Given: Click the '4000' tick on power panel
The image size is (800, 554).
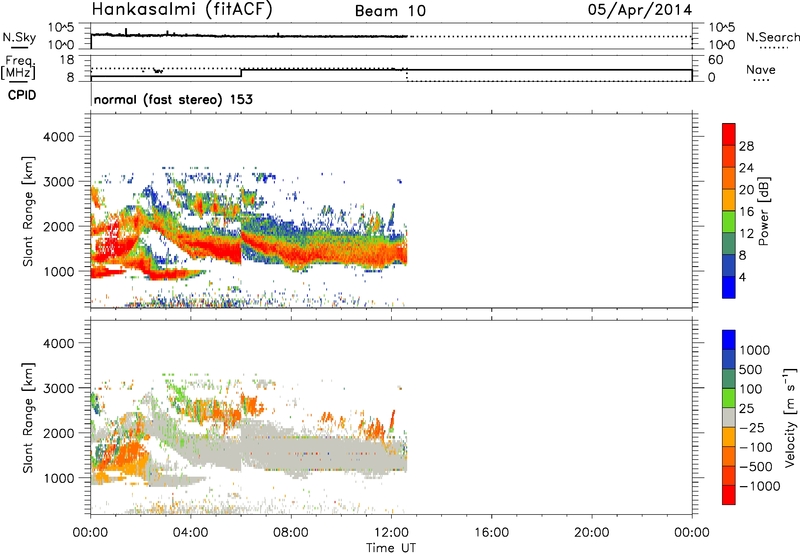Looking at the screenshot, I should tap(58, 137).
